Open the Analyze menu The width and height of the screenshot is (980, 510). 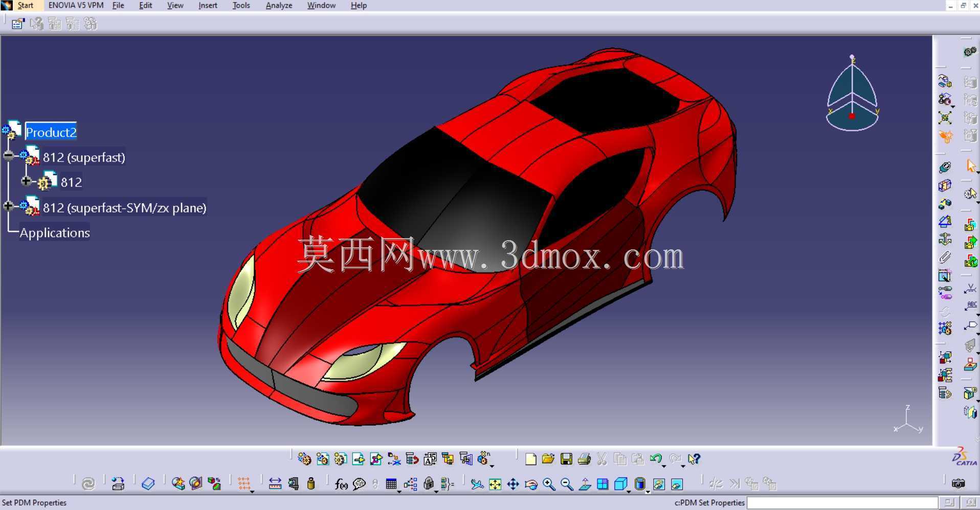[279, 5]
